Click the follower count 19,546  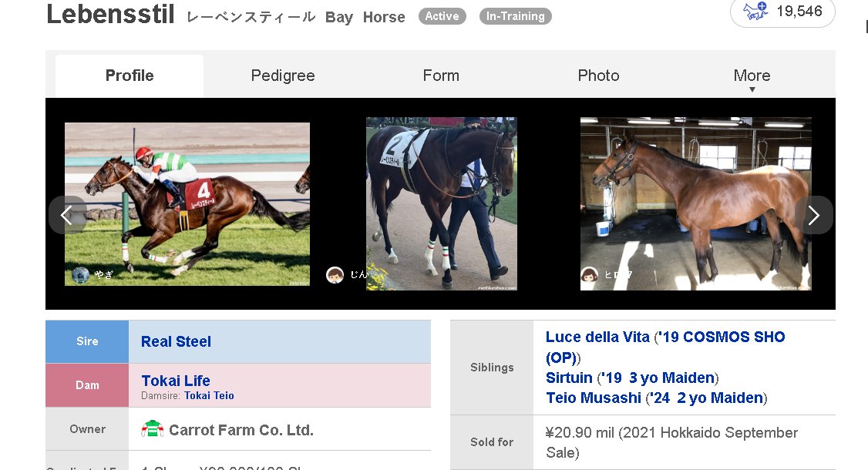(799, 11)
